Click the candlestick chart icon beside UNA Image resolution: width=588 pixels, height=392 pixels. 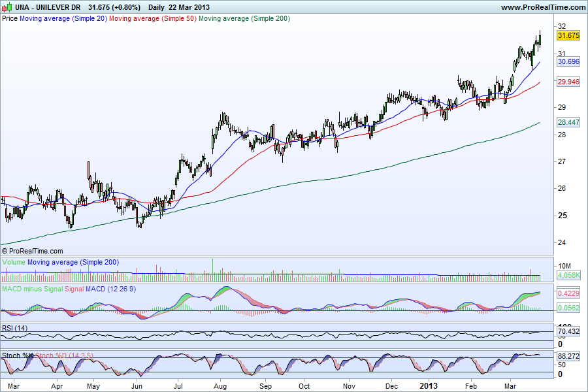pos(7,7)
